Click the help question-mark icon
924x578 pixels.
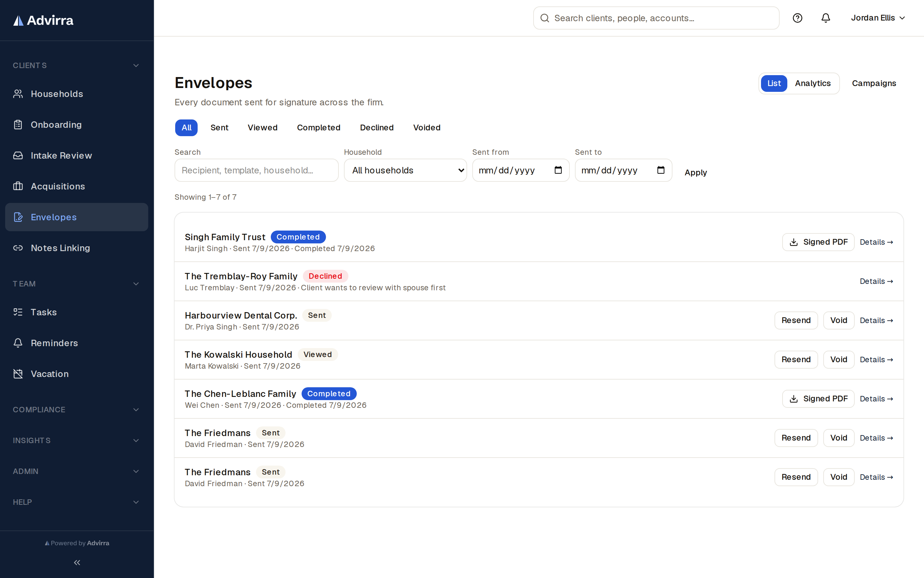pyautogui.click(x=797, y=18)
